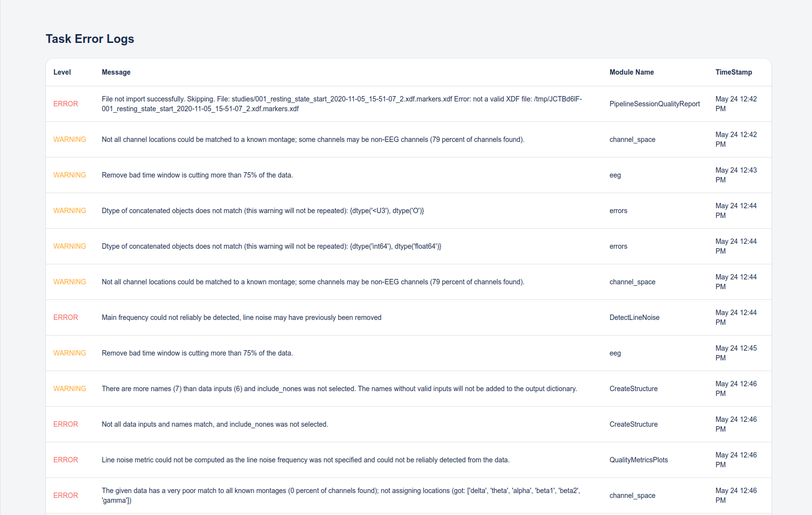Select the Task Error Logs heading
Viewport: 812px width, 515px height.
pos(90,39)
